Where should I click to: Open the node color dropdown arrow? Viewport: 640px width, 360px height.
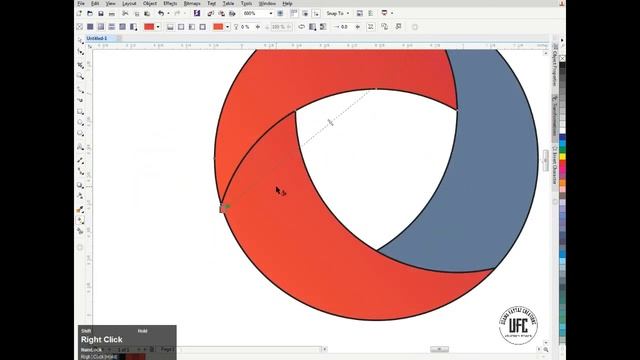(x=227, y=27)
